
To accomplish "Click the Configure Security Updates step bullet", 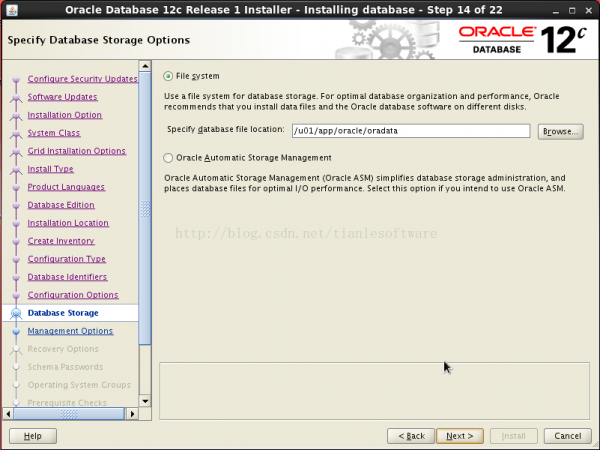I will 16,80.
